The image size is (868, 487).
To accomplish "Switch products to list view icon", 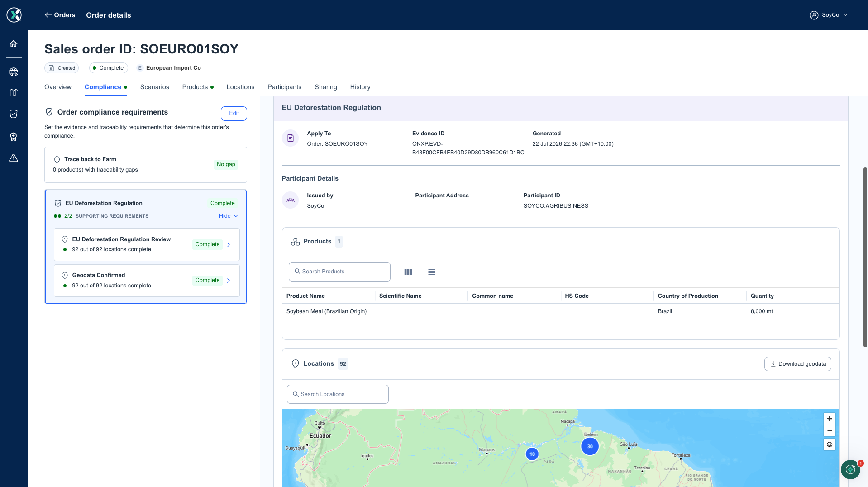I will click(432, 272).
